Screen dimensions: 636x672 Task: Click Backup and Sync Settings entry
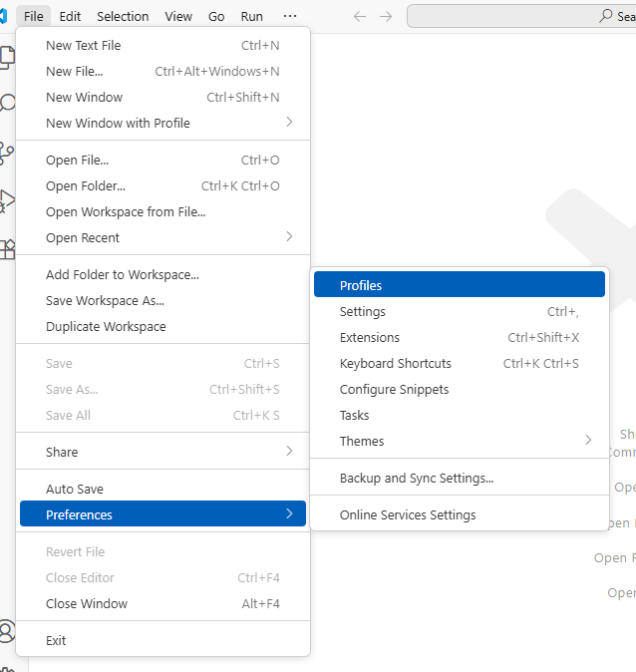[x=417, y=478]
